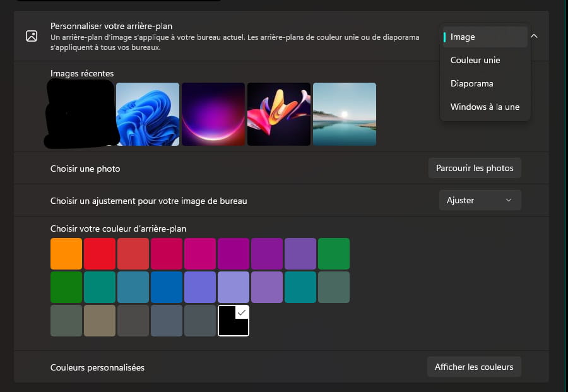The image size is (568, 392).
Task: Choose the selected black color swatch
Action: (234, 321)
